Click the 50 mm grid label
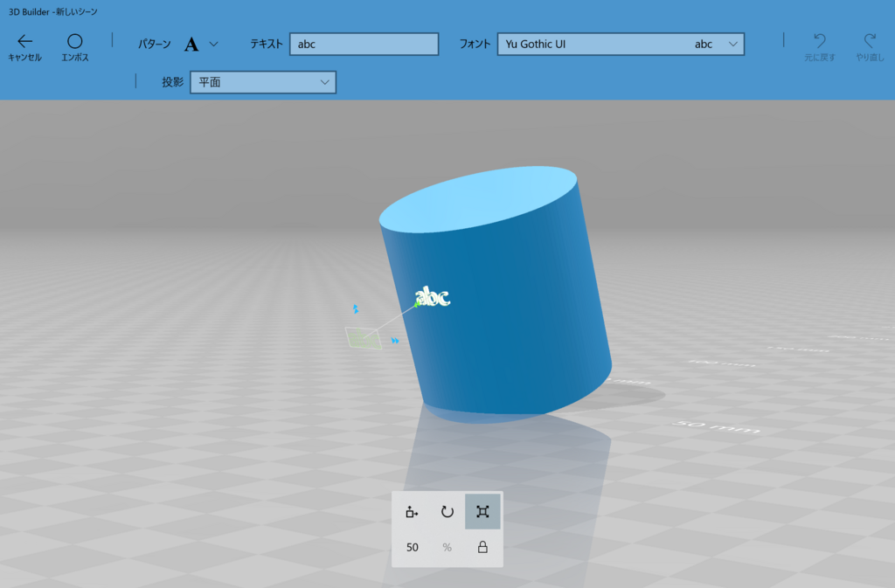895x588 pixels. pyautogui.click(x=716, y=426)
